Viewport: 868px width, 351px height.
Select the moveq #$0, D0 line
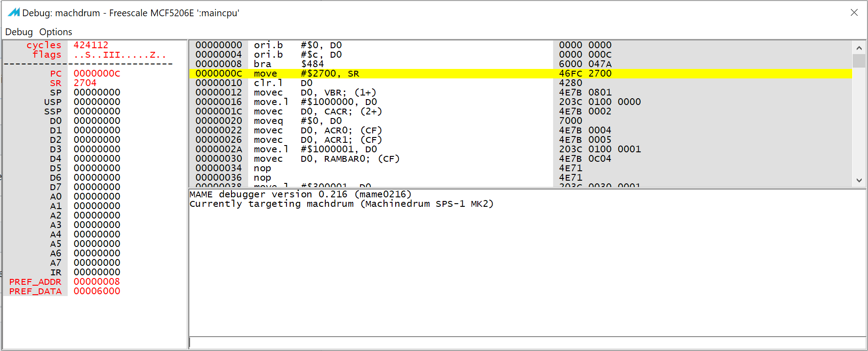click(521, 121)
